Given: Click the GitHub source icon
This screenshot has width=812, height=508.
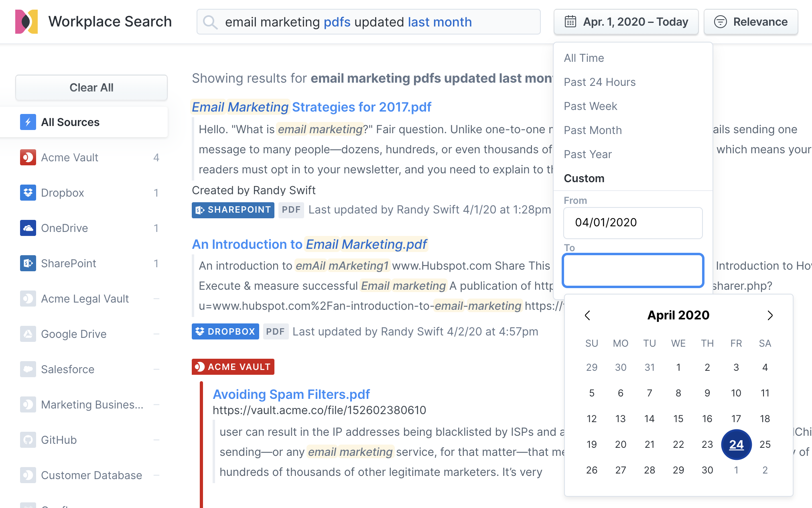Looking at the screenshot, I should point(28,440).
